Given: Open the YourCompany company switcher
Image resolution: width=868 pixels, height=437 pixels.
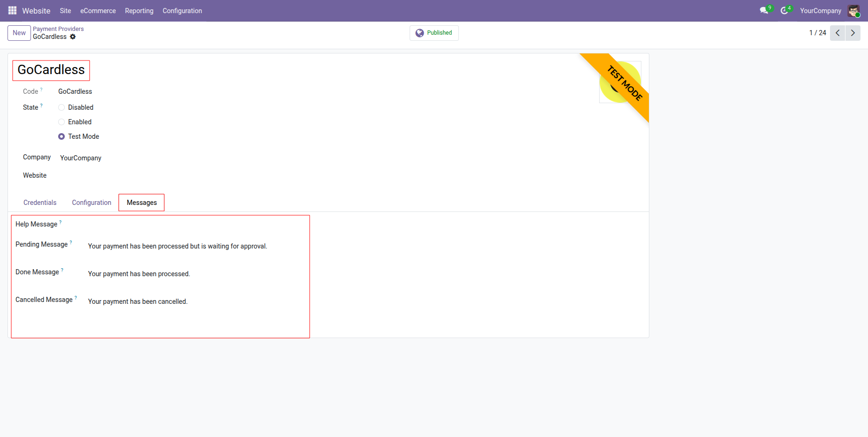Looking at the screenshot, I should tap(821, 10).
